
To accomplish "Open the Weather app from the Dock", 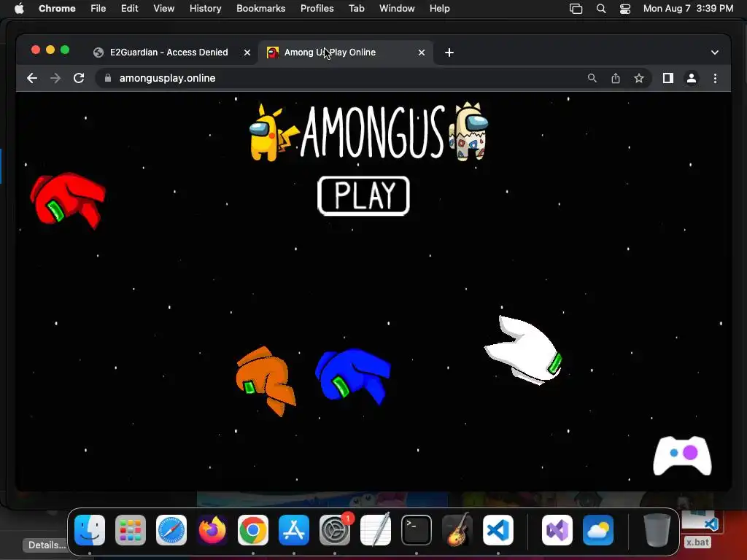I will coord(598,530).
